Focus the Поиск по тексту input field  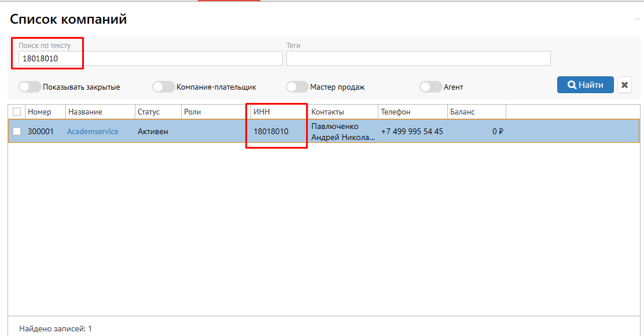150,58
